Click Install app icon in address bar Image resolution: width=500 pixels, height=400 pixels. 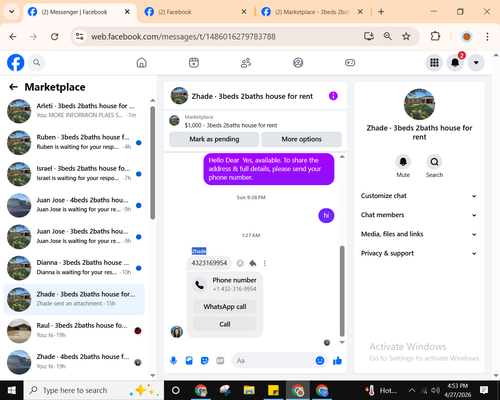369,36
